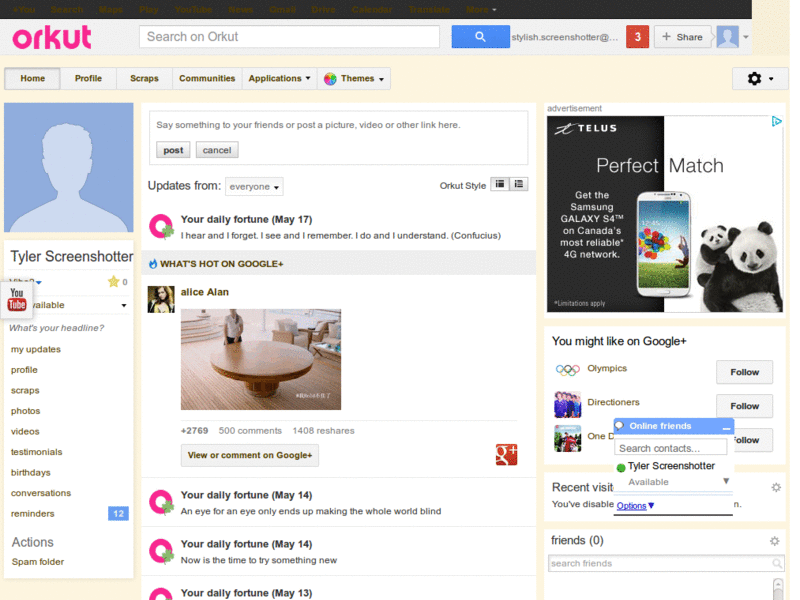Click the YouTube icon beside the status
The width and height of the screenshot is (800, 600).
(x=17, y=299)
